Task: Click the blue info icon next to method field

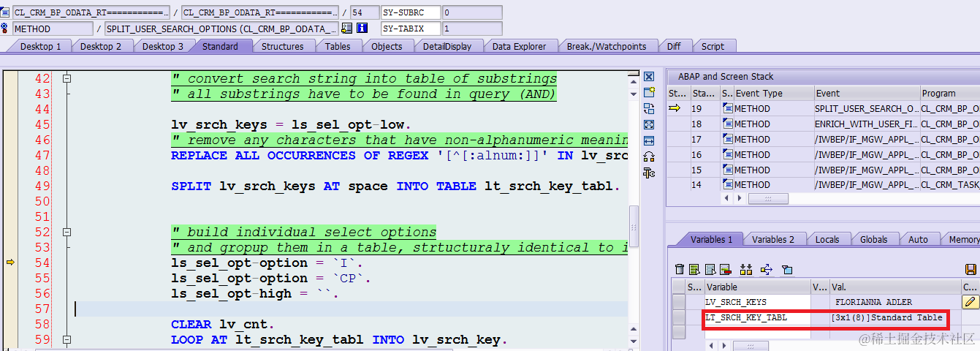Action: click(x=363, y=29)
